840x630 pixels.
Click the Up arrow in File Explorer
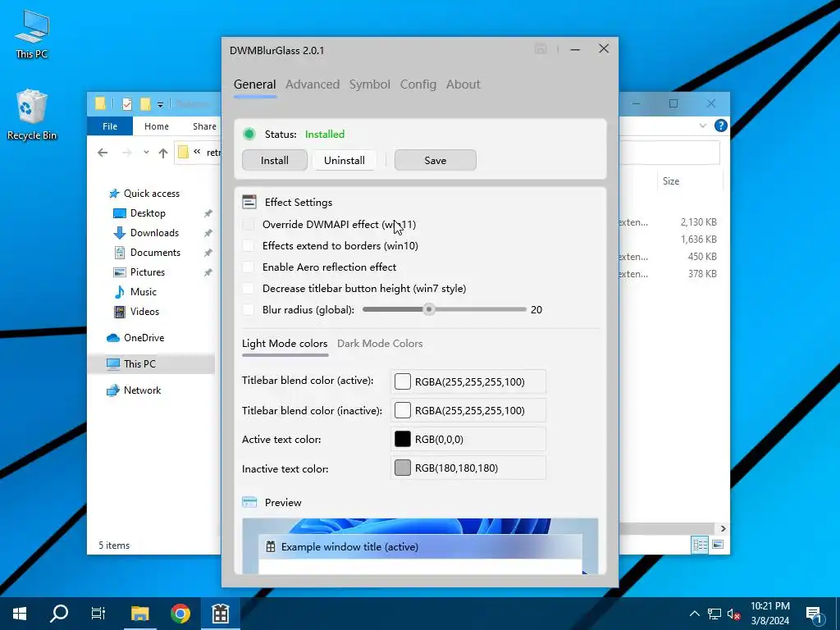coord(163,153)
